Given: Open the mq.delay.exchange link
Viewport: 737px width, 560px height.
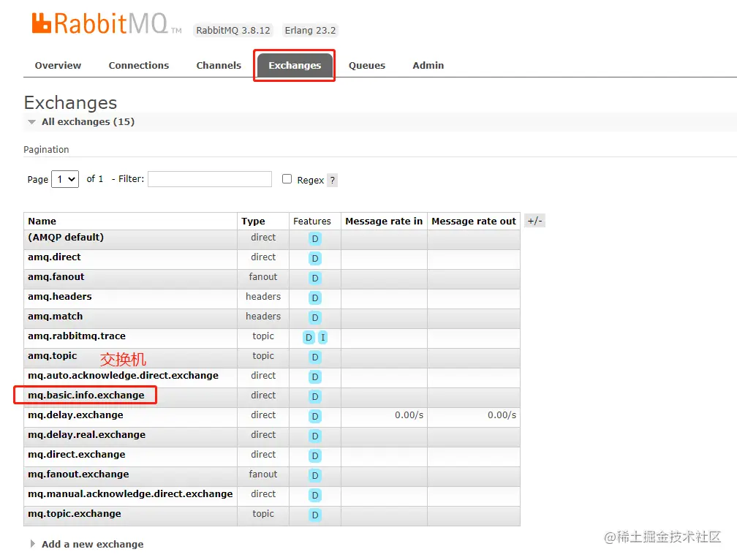Looking at the screenshot, I should tap(75, 415).
